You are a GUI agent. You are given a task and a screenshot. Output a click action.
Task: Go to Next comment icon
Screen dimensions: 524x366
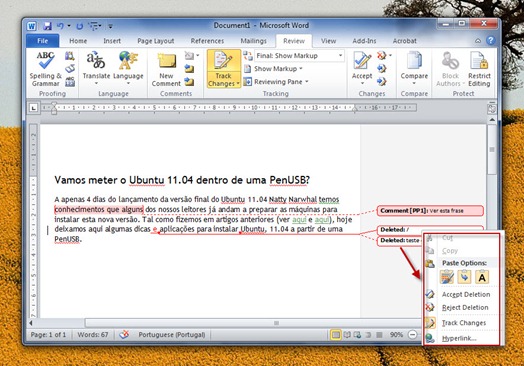point(189,82)
